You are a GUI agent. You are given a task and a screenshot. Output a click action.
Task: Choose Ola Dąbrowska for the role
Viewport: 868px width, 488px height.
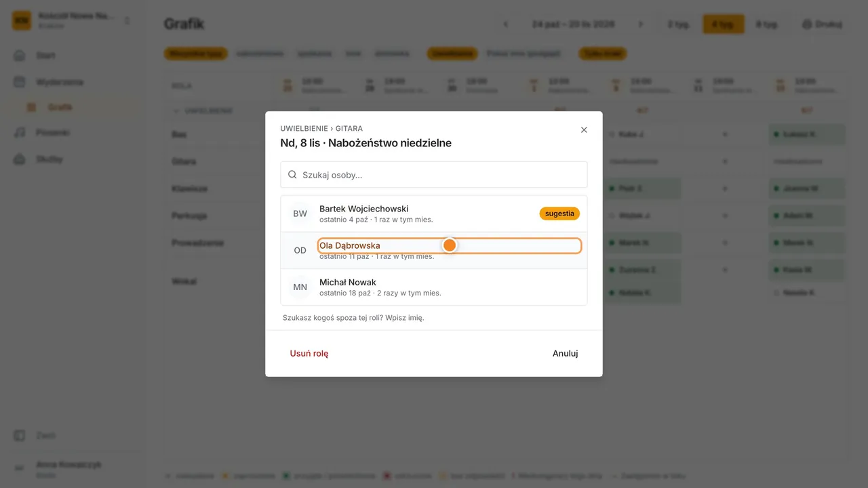(434, 250)
